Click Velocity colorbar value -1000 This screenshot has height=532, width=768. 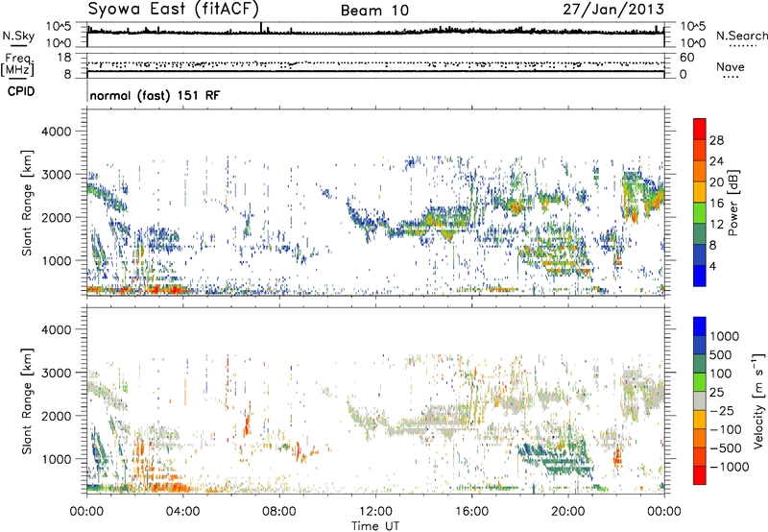click(x=729, y=467)
